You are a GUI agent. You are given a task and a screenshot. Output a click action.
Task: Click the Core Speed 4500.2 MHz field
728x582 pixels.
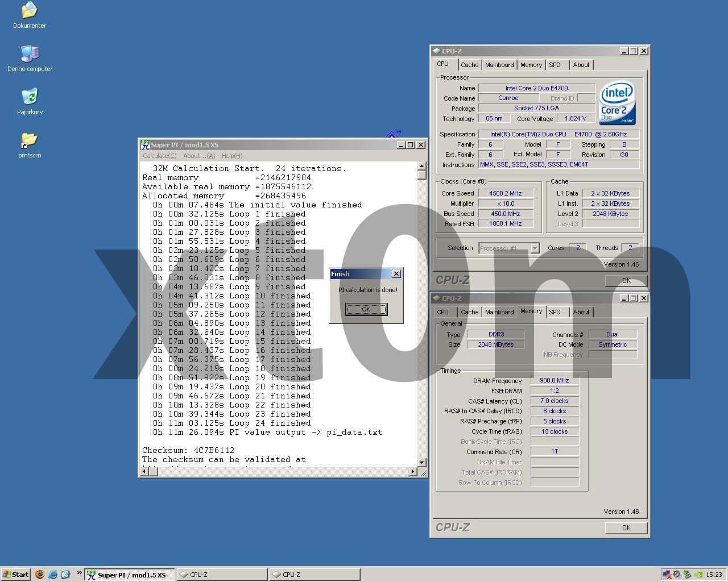[506, 193]
